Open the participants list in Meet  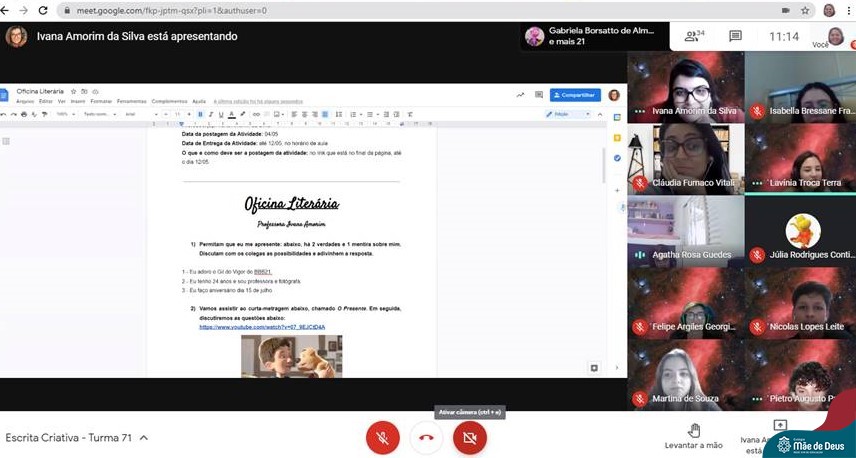coord(691,37)
